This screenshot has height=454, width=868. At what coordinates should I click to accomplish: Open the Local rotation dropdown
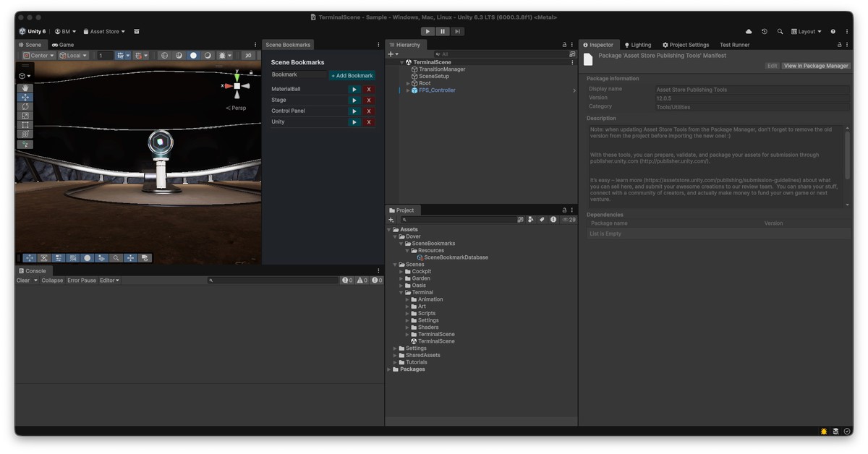pyautogui.click(x=73, y=56)
